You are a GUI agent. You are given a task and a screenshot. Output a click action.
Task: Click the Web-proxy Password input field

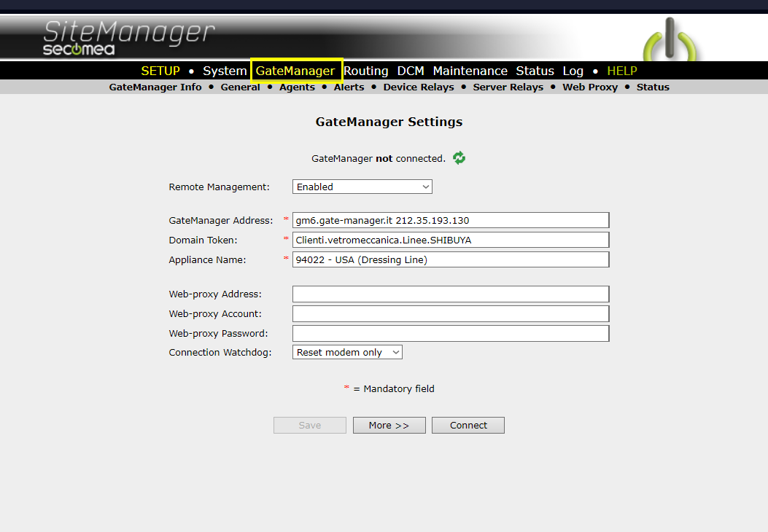click(x=451, y=333)
